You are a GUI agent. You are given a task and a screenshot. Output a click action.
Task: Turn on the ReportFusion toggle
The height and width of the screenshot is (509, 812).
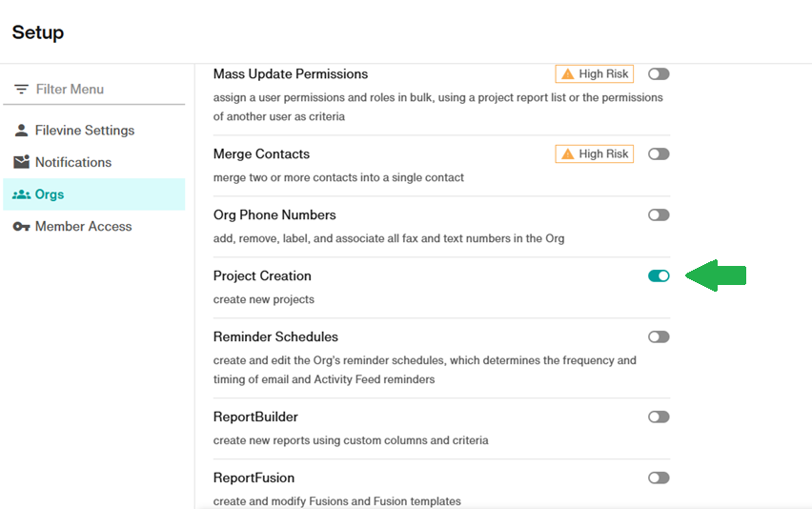659,478
